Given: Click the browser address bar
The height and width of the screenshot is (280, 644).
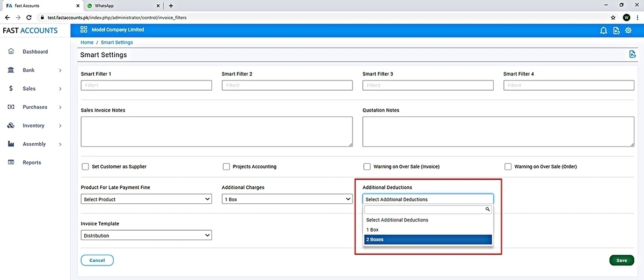Looking at the screenshot, I should [322, 17].
